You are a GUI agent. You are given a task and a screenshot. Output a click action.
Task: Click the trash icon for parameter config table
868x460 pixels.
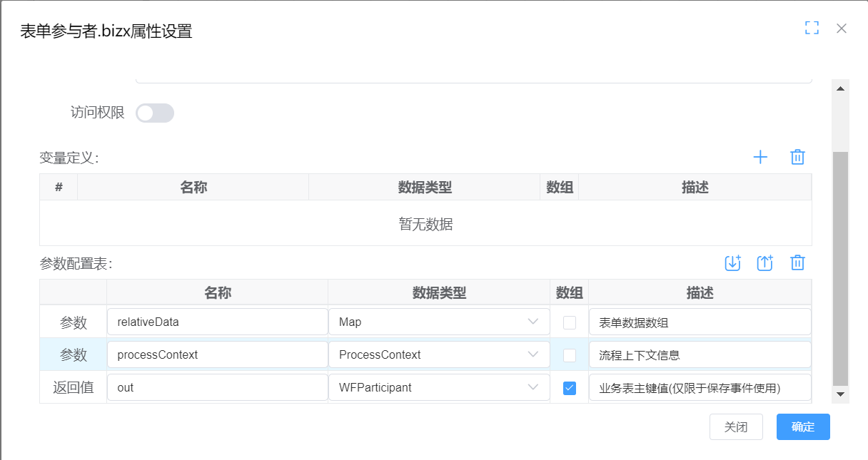click(797, 263)
